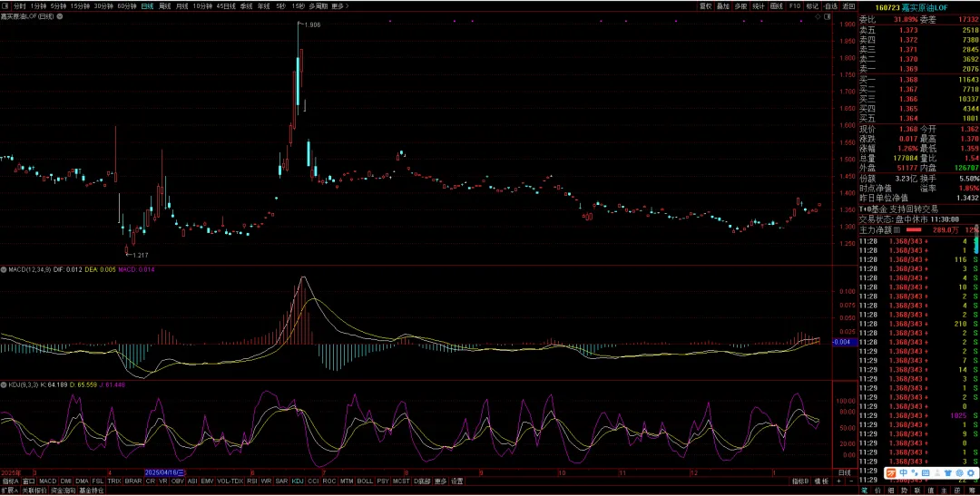
Task: Click the small box icon next to 主力净额
Action: [x=897, y=230]
